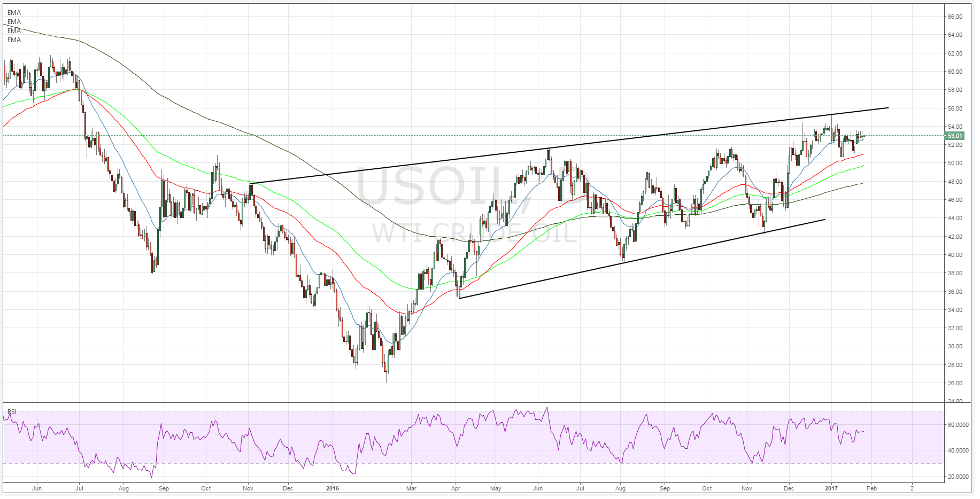Click the 50.00 price axis label

pos(955,163)
